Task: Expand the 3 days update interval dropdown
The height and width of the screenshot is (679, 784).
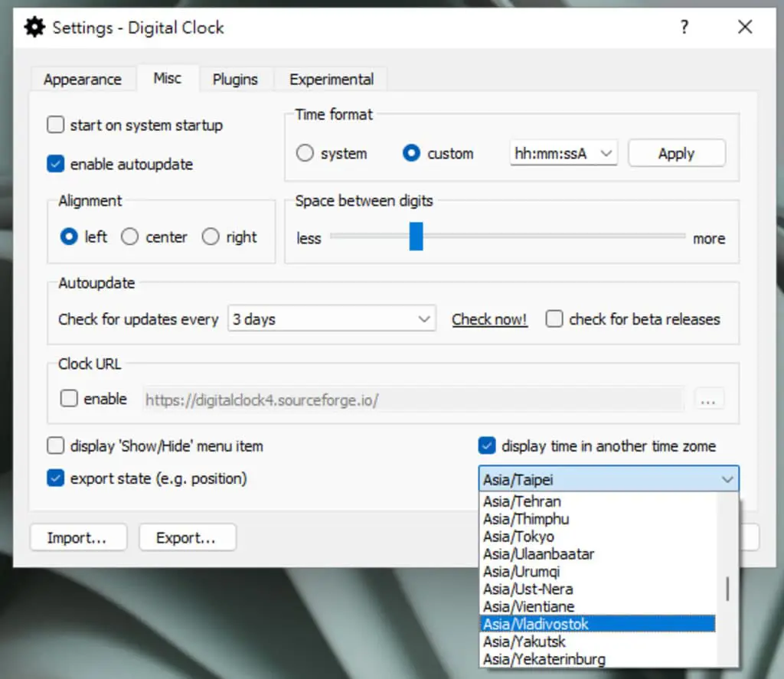Action: click(x=332, y=319)
